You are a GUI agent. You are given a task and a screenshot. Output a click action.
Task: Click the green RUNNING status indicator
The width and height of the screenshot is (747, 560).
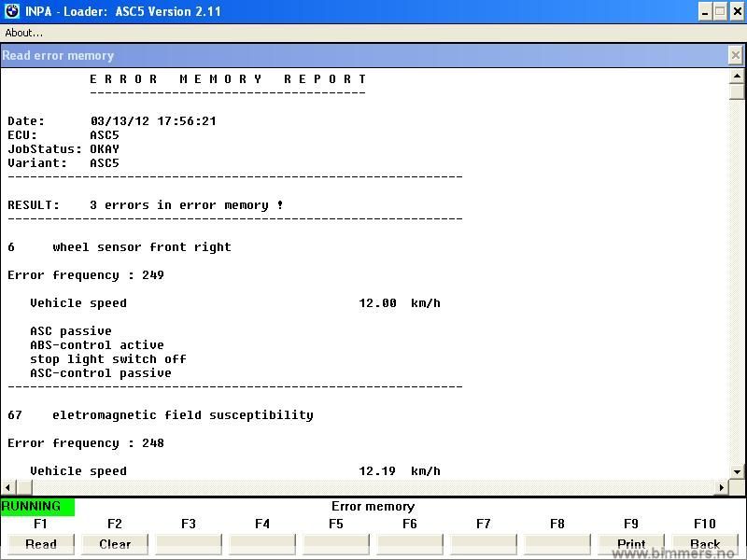pyautogui.click(x=37, y=507)
